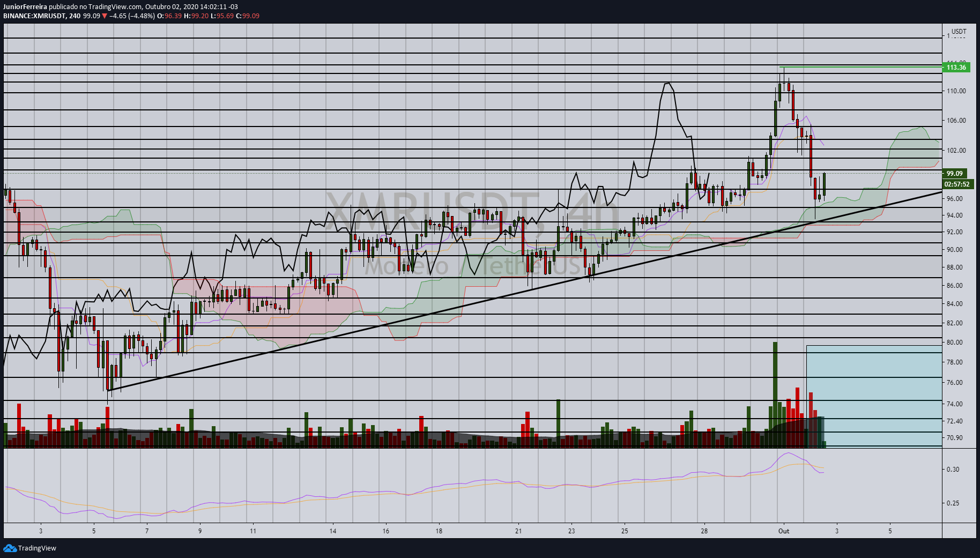Click date 14 on the time axis
The height and width of the screenshot is (558, 980).
point(333,531)
